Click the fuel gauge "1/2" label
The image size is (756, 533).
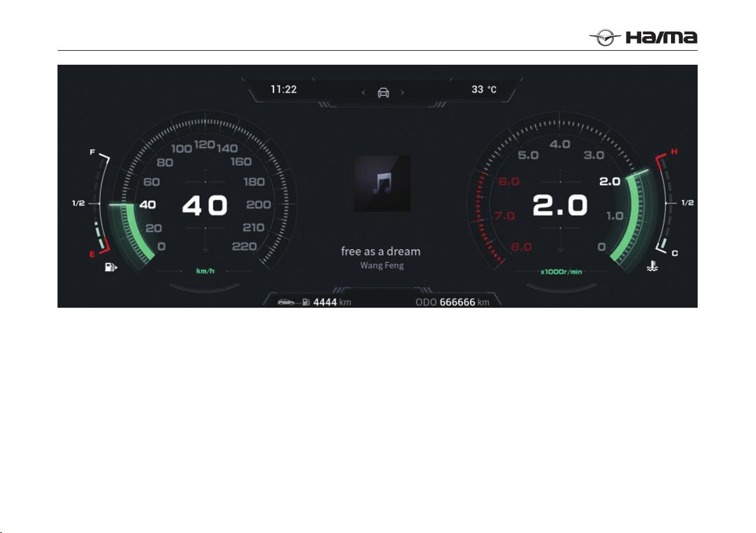pyautogui.click(x=78, y=204)
